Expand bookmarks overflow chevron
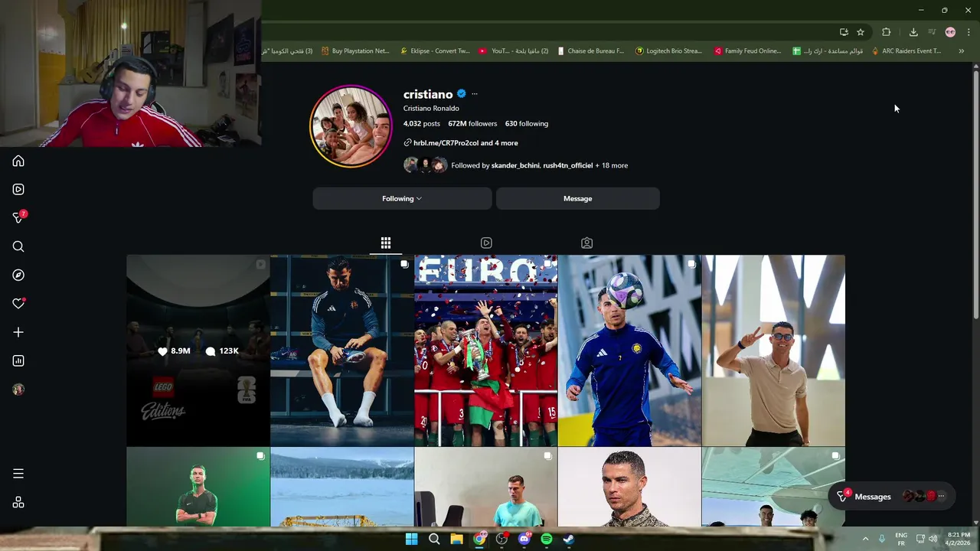Screen dimensions: 980x551 click(x=961, y=51)
